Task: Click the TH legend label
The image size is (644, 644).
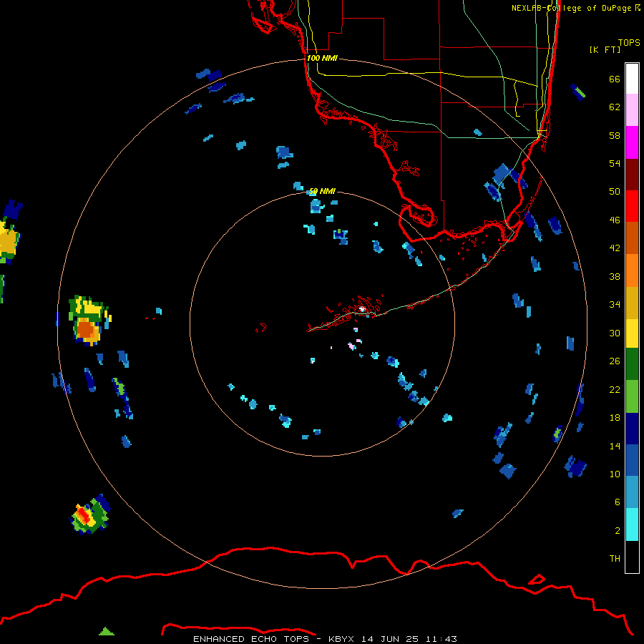Action: pos(615,559)
